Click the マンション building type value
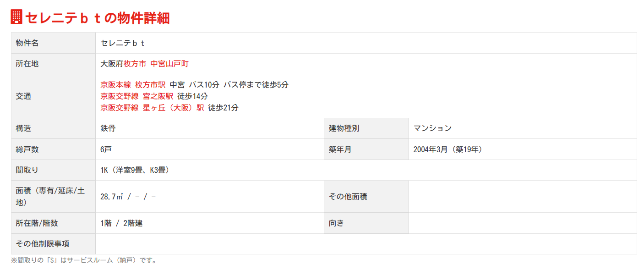Image resolution: width=644 pixels, height=270 pixels. point(432,128)
